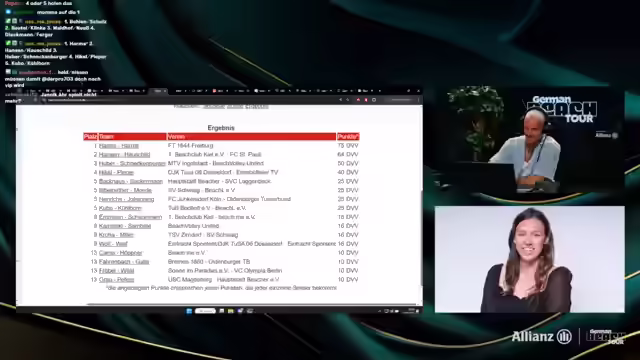
Task: Click the Verein column header
Action: tap(251, 137)
